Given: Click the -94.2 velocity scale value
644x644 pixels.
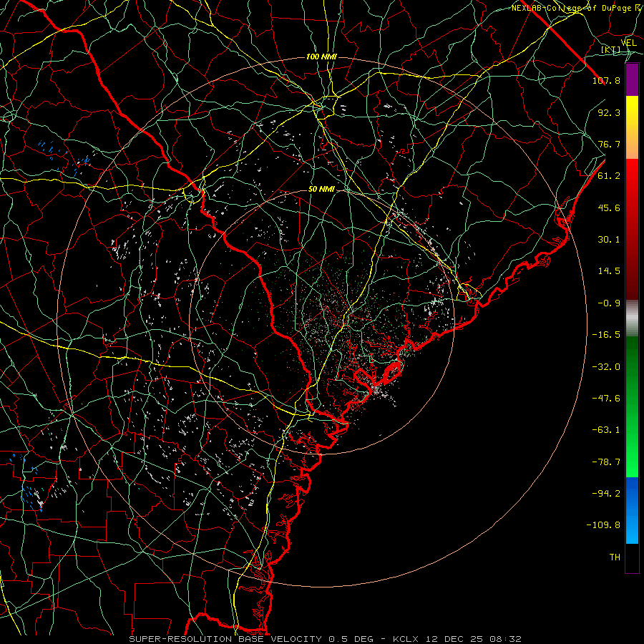Looking at the screenshot, I should click(606, 494).
